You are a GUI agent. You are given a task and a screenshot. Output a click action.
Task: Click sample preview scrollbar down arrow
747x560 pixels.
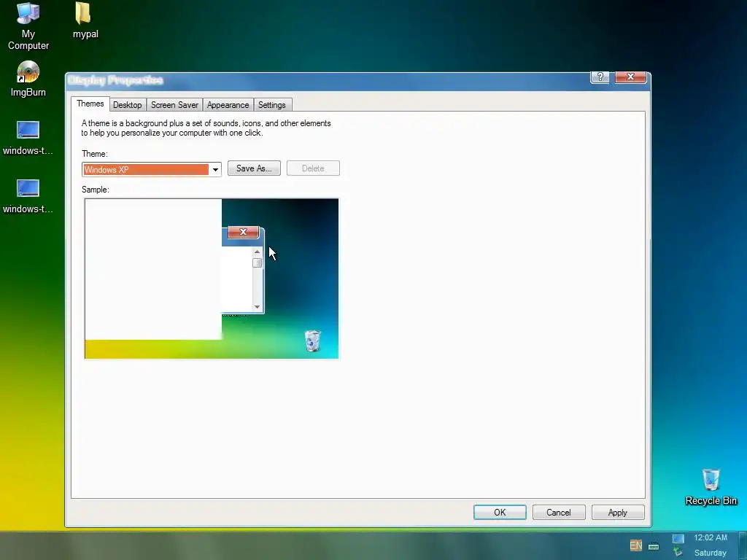[258, 307]
